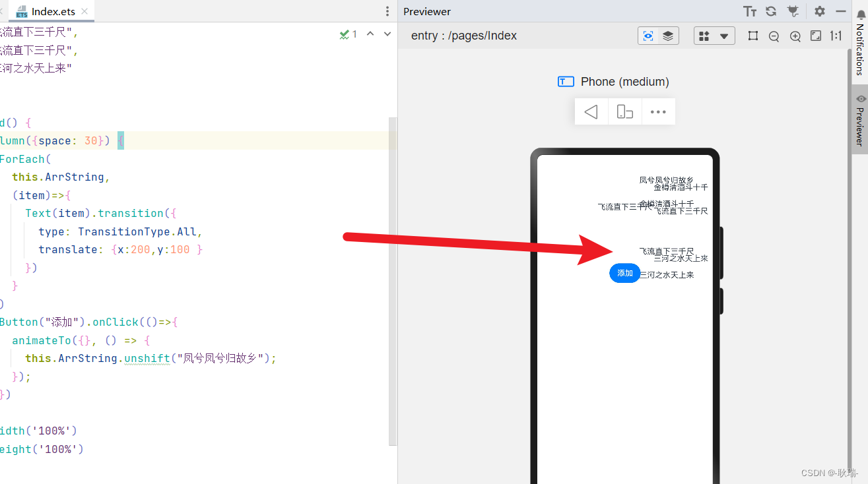
Task: Click the Phone (medium) device label
Action: pos(624,82)
